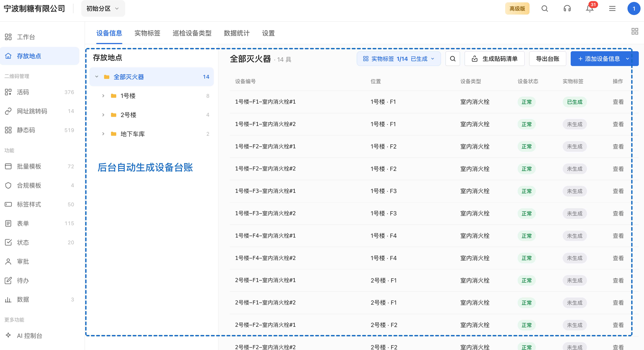Image resolution: width=644 pixels, height=350 pixels.
Task: Open the 初始分区 partition dropdown
Action: (x=103, y=8)
